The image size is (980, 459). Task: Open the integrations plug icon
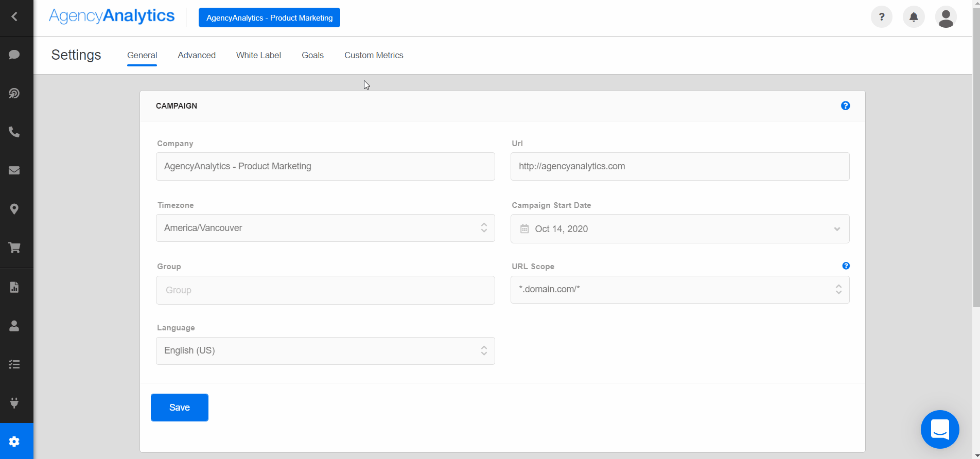tap(14, 402)
